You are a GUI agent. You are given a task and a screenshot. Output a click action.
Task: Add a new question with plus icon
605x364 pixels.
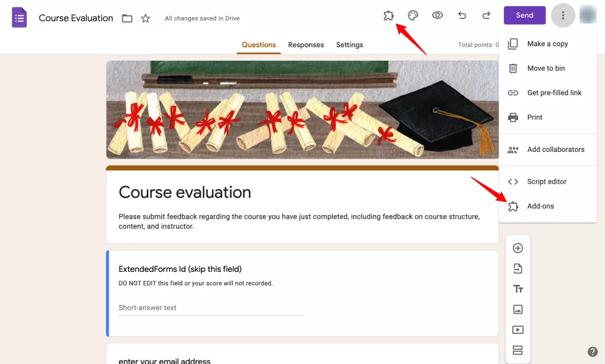518,248
